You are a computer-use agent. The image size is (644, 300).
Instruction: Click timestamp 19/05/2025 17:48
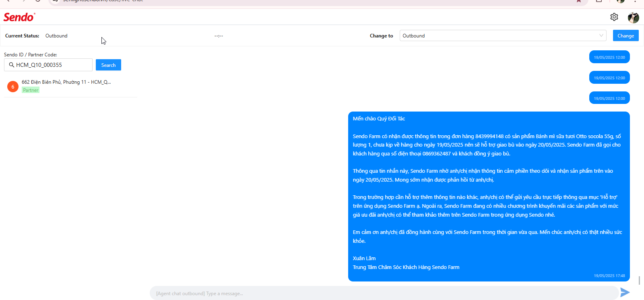[x=609, y=276]
